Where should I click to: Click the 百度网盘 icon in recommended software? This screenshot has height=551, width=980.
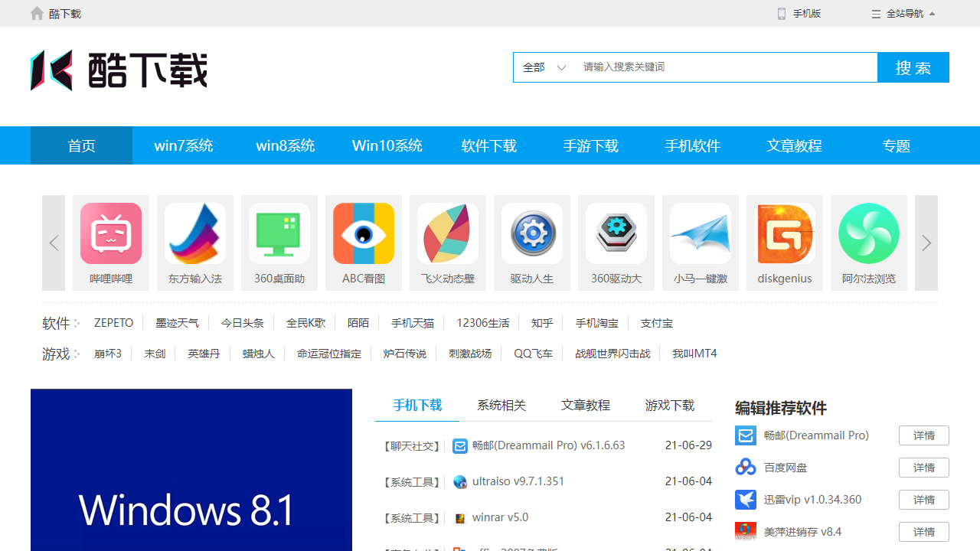pyautogui.click(x=745, y=467)
